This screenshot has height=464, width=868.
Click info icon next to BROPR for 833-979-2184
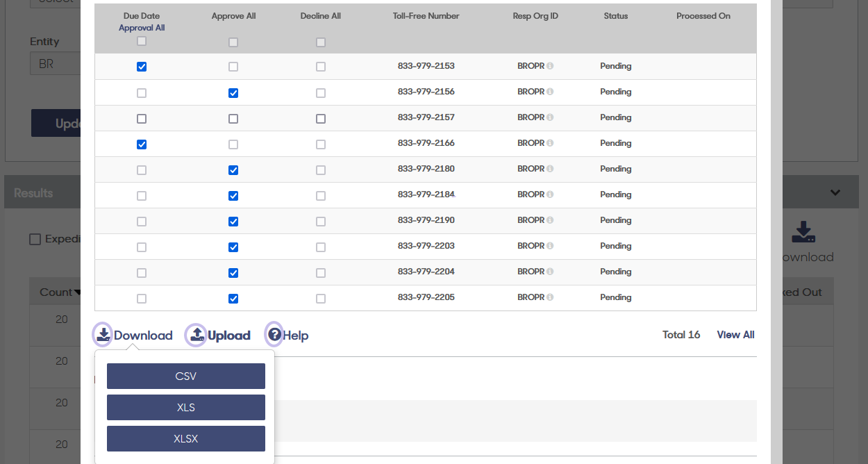tap(550, 194)
